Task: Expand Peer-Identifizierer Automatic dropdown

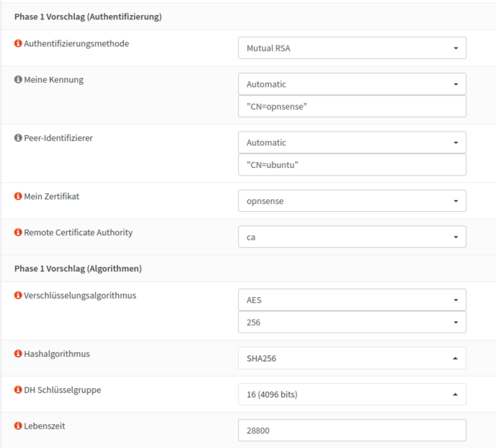Action: [352, 143]
